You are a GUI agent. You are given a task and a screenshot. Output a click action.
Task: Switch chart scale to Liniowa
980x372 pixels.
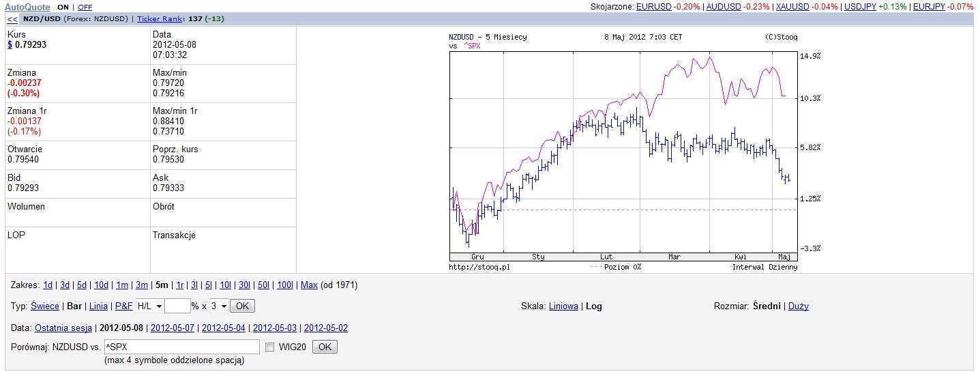(x=563, y=306)
